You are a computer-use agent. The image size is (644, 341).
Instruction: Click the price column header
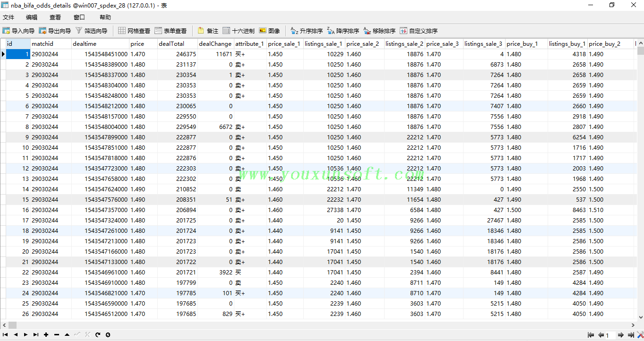click(x=143, y=43)
